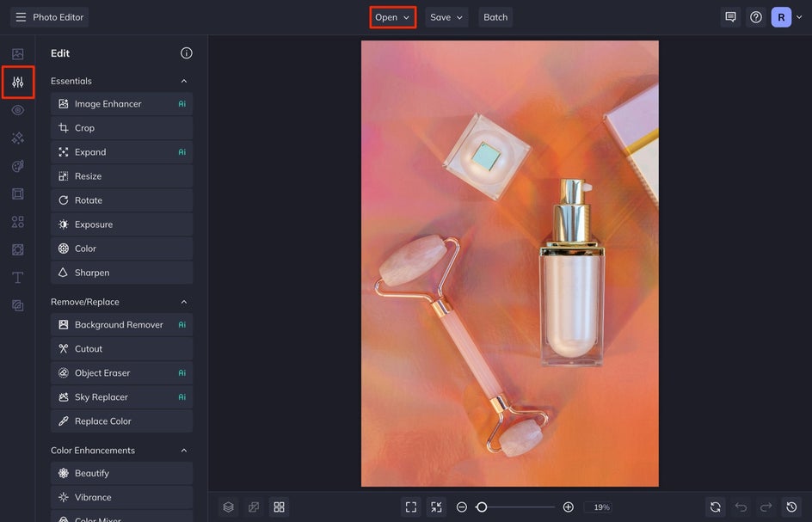Open the Frames sidebar icon
This screenshot has width=812, height=522.
(17, 193)
